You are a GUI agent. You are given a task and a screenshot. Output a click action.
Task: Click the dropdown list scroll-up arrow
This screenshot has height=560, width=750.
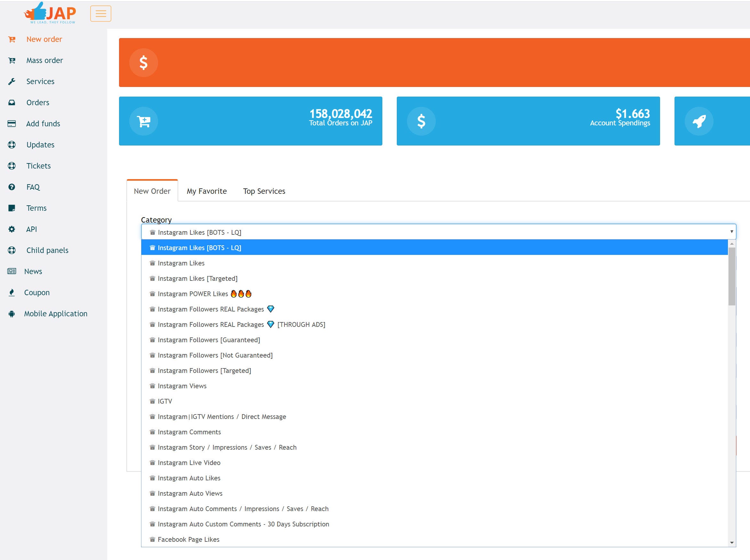click(732, 243)
